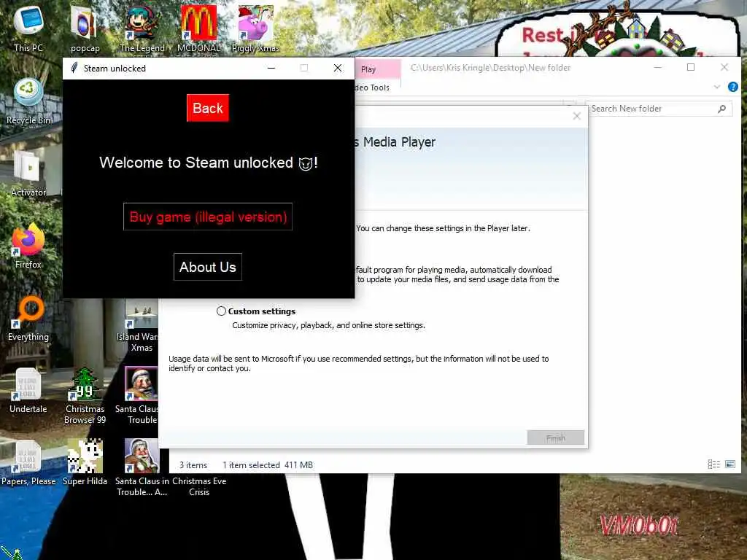Open the Recycle Bin

point(28,101)
